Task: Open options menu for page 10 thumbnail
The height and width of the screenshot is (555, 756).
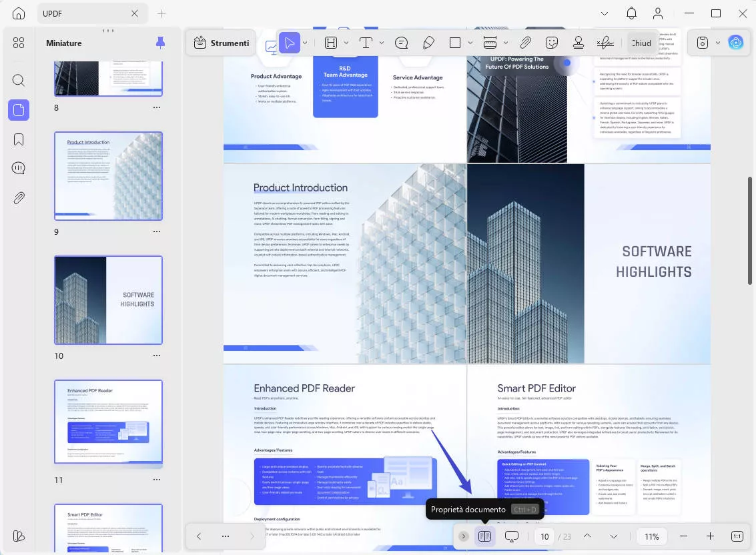Action: pos(157,356)
